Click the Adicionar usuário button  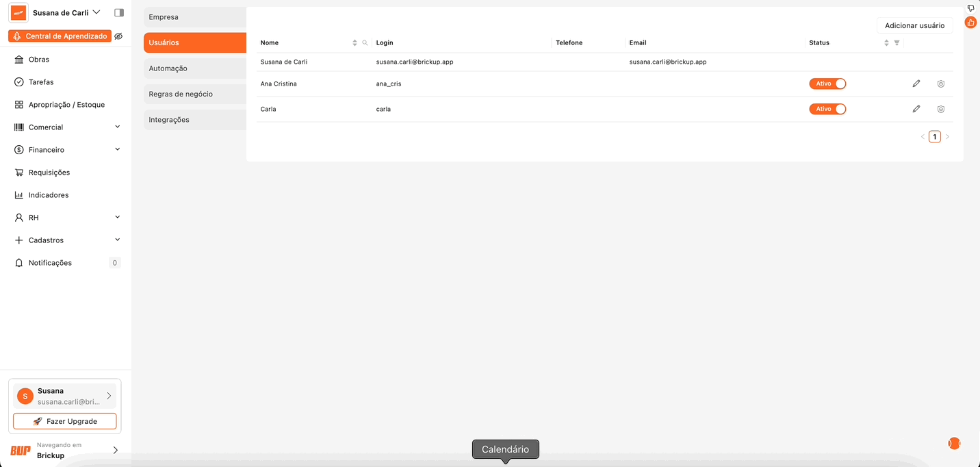[x=914, y=25]
